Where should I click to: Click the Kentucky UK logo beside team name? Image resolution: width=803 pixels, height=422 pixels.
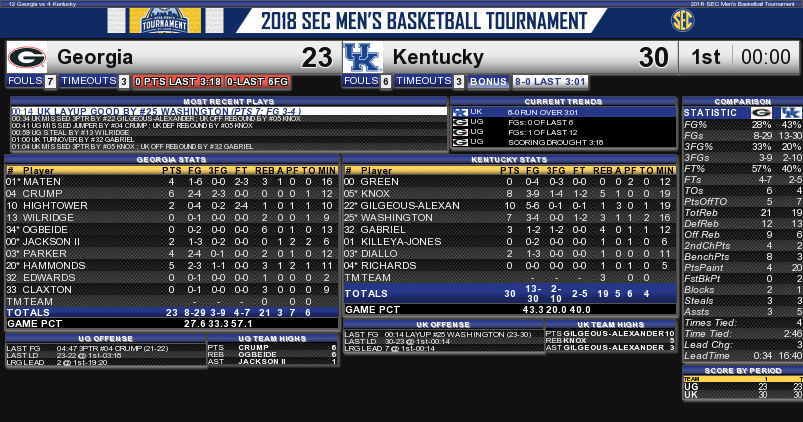click(x=363, y=57)
